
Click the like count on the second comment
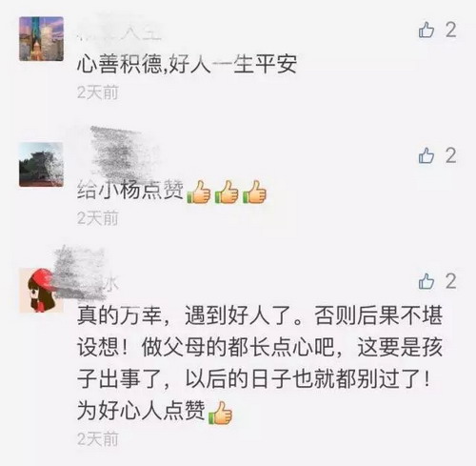coord(451,155)
